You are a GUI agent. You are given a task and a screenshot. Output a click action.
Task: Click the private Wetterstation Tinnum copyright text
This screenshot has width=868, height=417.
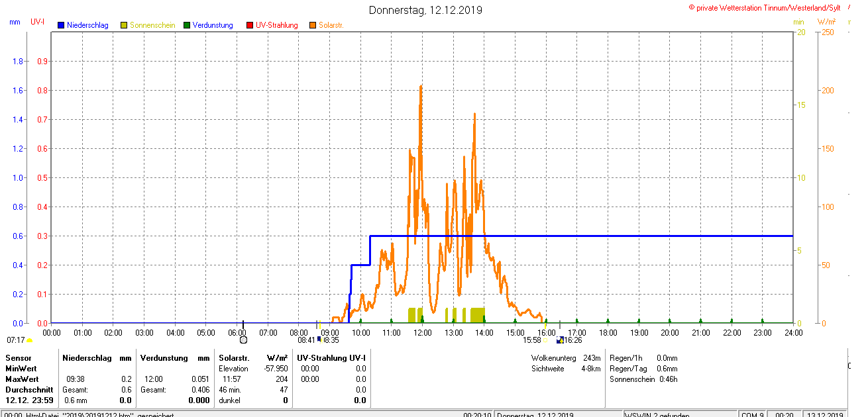coord(765,8)
